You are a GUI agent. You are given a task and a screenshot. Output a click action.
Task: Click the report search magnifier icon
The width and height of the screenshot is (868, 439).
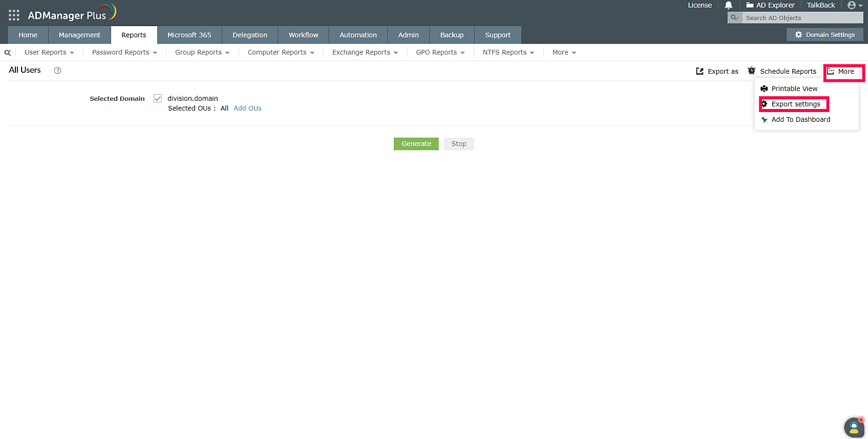[8, 53]
